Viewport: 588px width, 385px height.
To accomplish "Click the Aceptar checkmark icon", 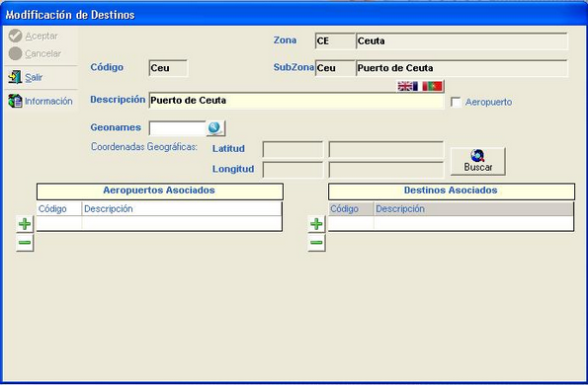I will [16, 36].
